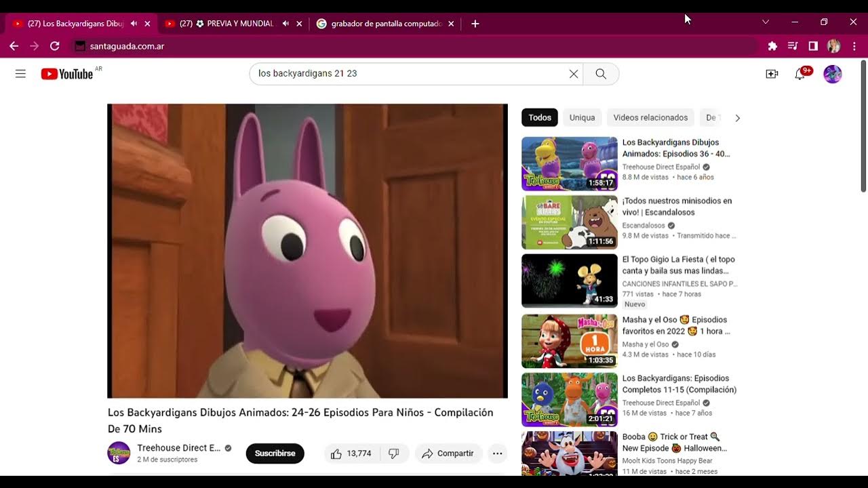Open Todos nuestros minisodios en vivo title
The image size is (868, 488).
(677, 207)
